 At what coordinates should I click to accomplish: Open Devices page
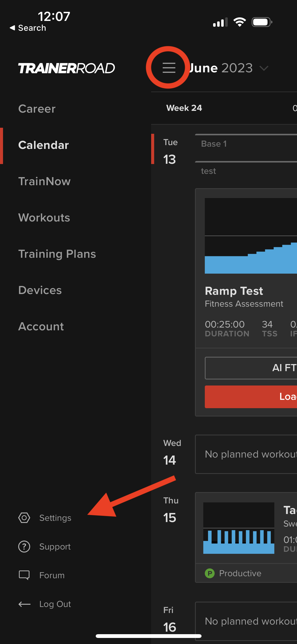pyautogui.click(x=40, y=290)
